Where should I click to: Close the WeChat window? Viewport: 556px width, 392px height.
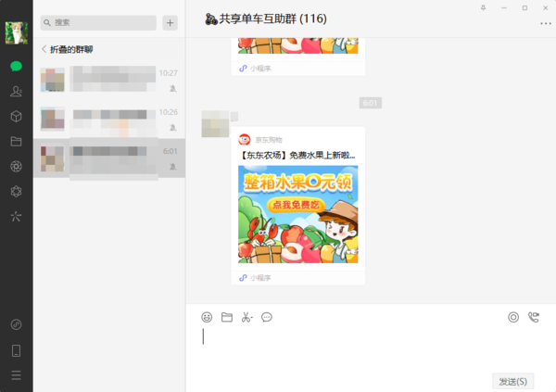[x=546, y=7]
